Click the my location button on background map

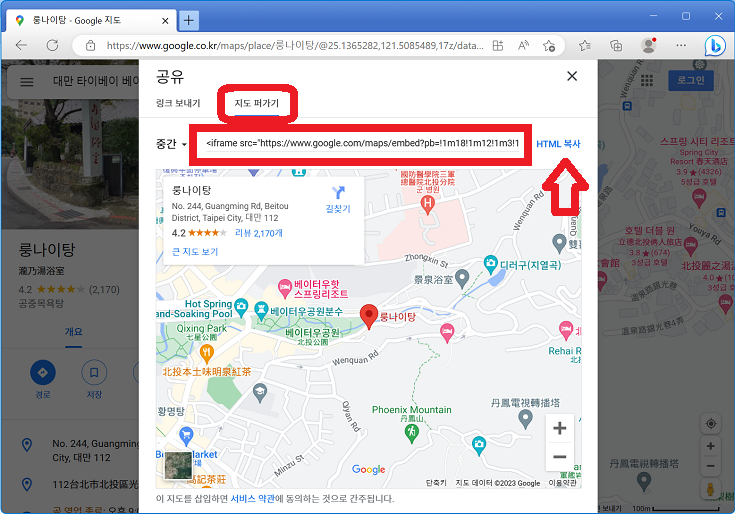click(711, 424)
